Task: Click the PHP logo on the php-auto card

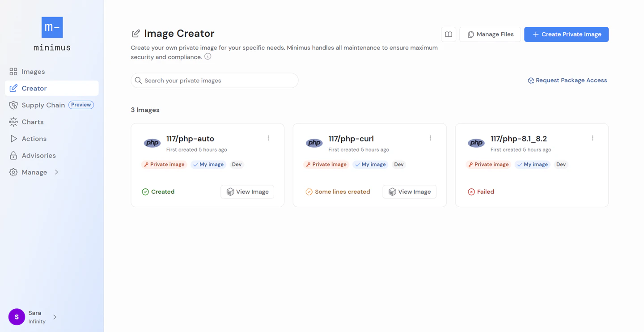Action: pyautogui.click(x=152, y=142)
